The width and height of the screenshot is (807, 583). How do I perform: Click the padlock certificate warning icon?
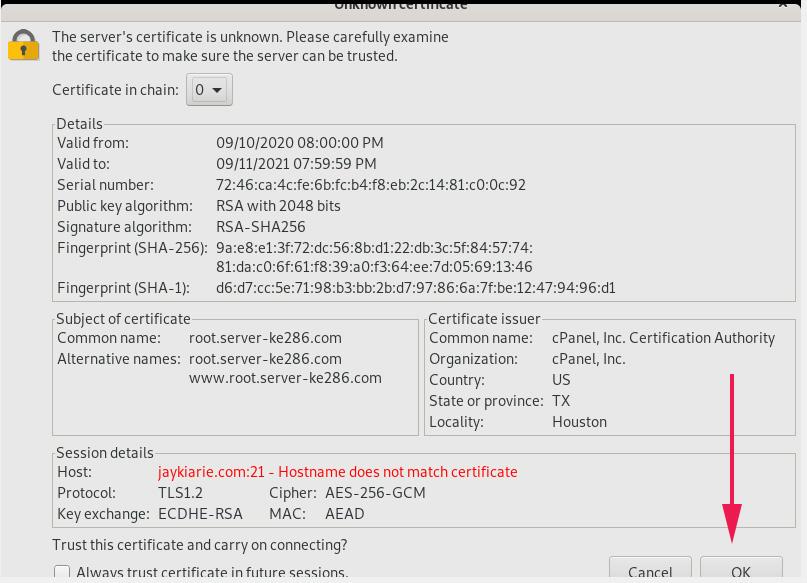23,45
